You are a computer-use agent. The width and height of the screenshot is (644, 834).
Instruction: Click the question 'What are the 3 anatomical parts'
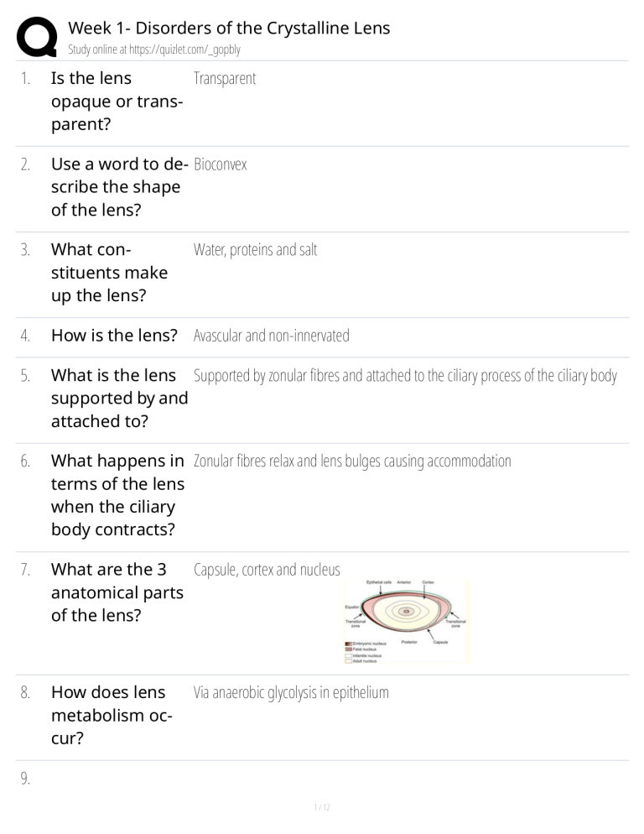click(117, 592)
